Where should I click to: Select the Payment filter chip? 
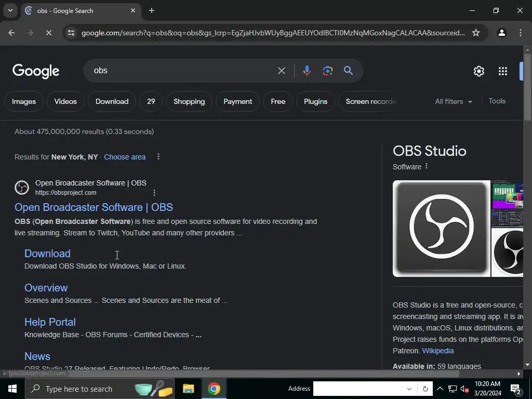pos(237,101)
